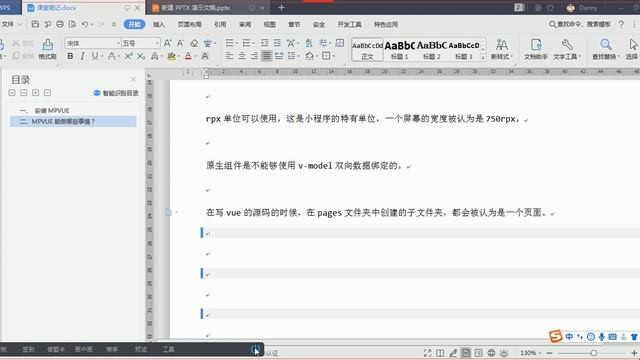Click the help question mark icon

point(621,24)
